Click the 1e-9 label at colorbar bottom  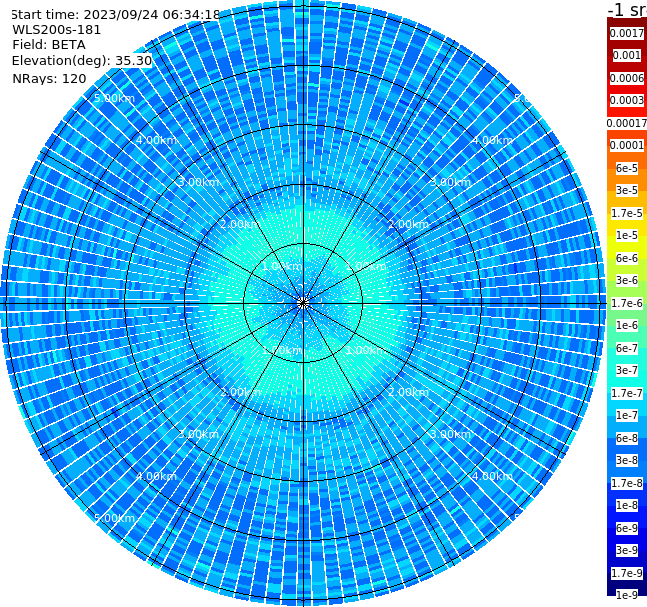coord(627,595)
